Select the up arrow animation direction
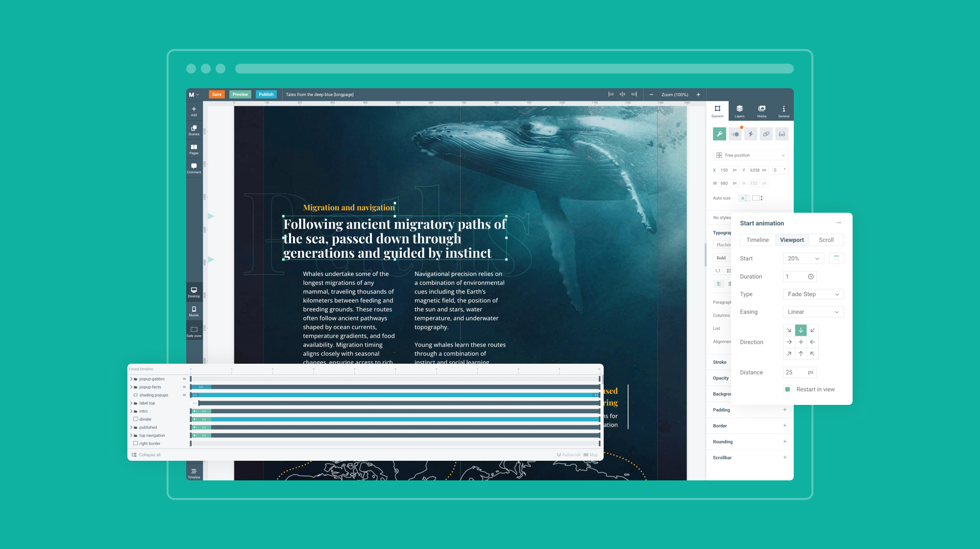Screen dimensions: 980x549 point(801,353)
